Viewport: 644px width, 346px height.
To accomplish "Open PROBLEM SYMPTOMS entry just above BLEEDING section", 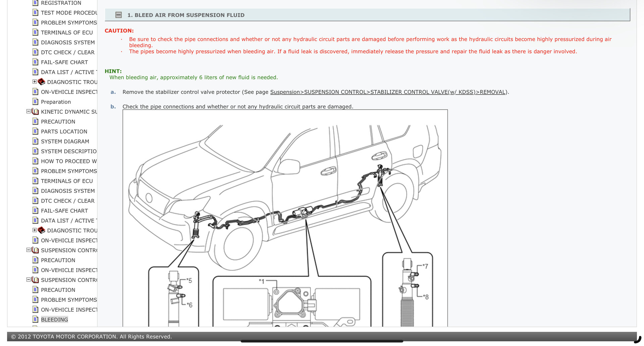I will pos(69,300).
